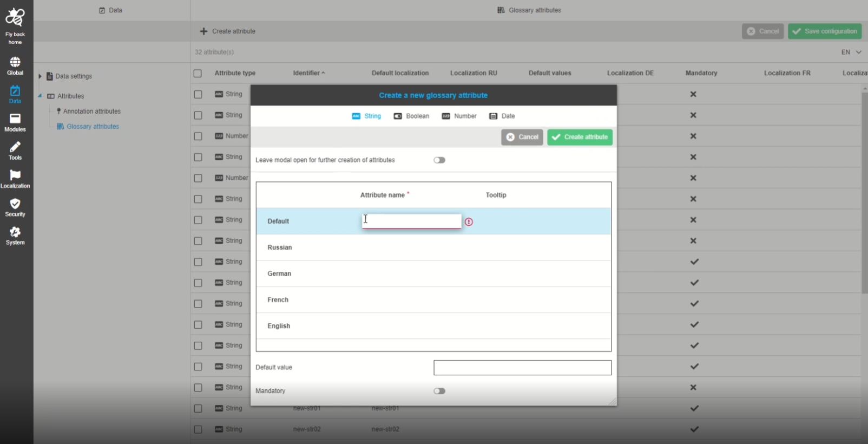868x444 pixels.
Task: Cancel the new glossary attribute dialog
Action: click(522, 137)
